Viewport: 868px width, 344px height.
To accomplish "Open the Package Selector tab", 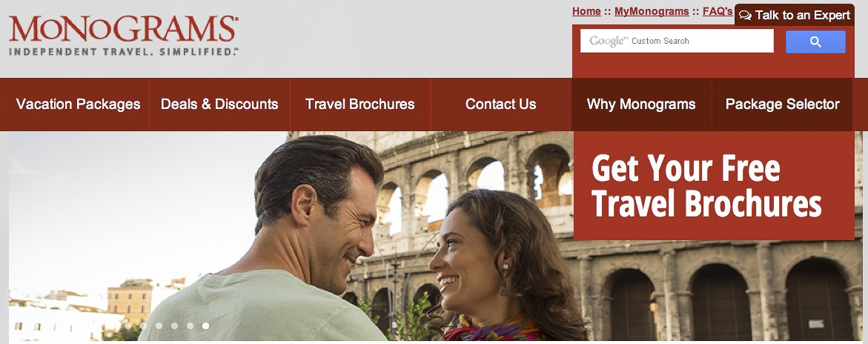I will pos(782,104).
